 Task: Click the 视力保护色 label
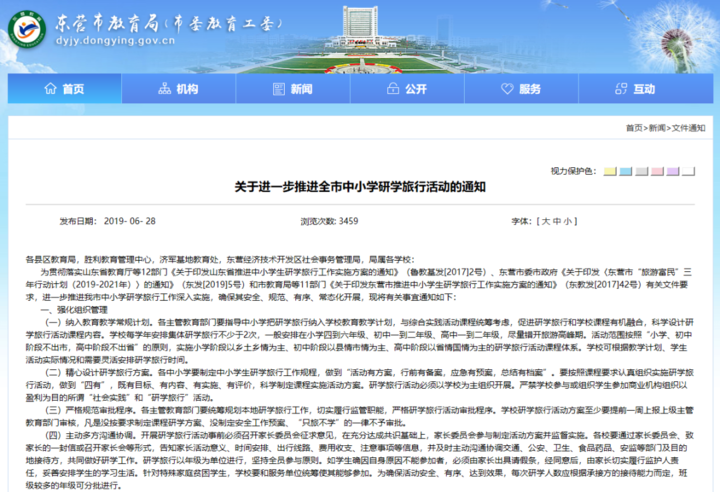(x=574, y=171)
